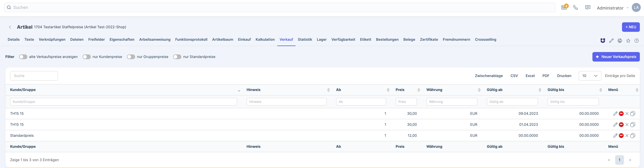Delete the Standardpreis row

point(627,135)
